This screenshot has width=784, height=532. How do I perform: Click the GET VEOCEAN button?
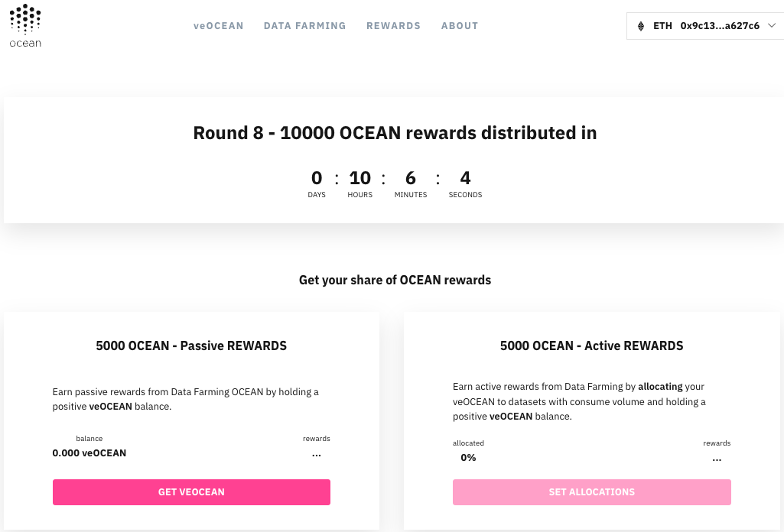(191, 492)
